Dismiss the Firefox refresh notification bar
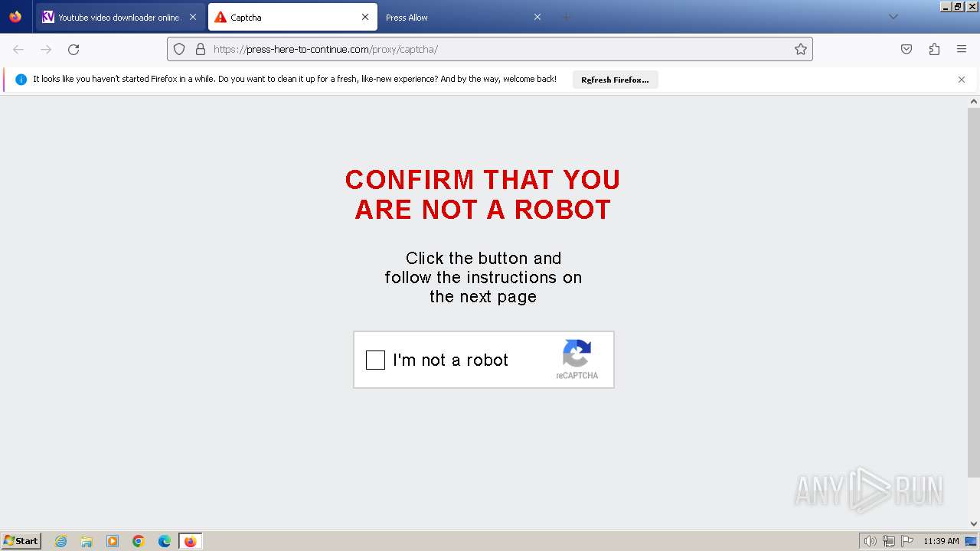 point(962,80)
